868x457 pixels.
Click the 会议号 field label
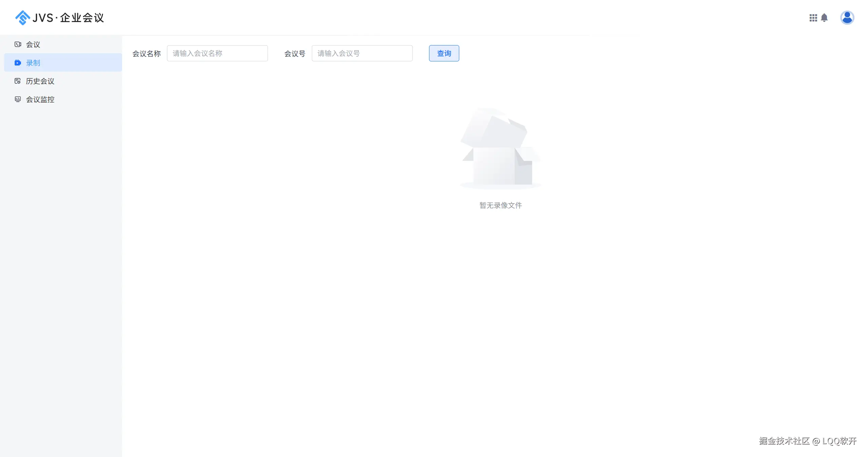click(x=294, y=54)
